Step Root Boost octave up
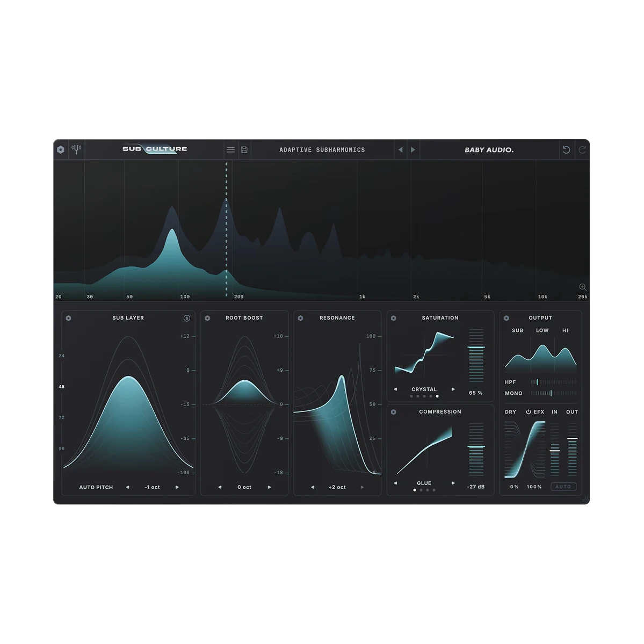 point(270,487)
